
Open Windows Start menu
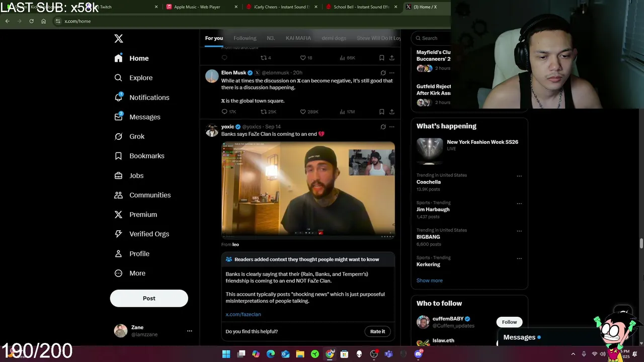coord(226,354)
